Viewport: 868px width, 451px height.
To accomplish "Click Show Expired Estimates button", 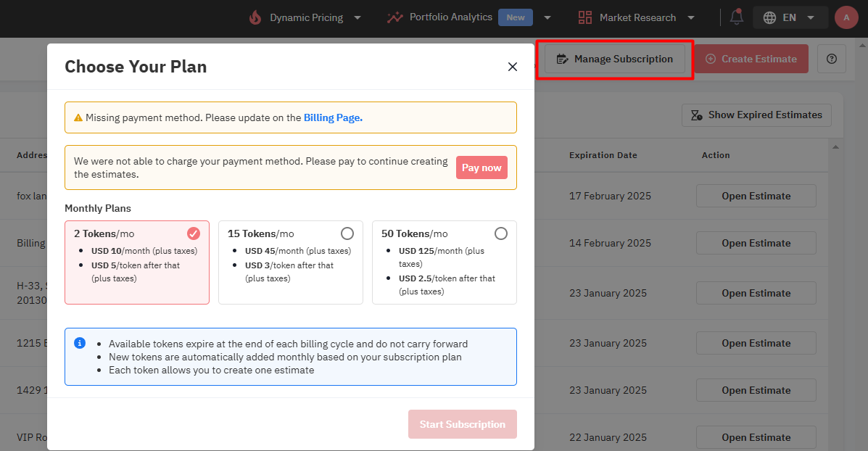I will pos(756,115).
